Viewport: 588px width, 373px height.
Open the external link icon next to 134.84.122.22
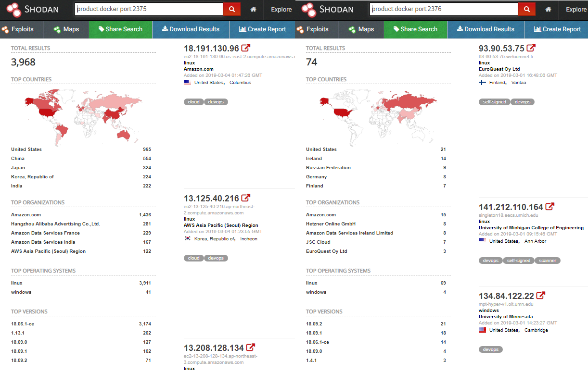click(x=541, y=296)
